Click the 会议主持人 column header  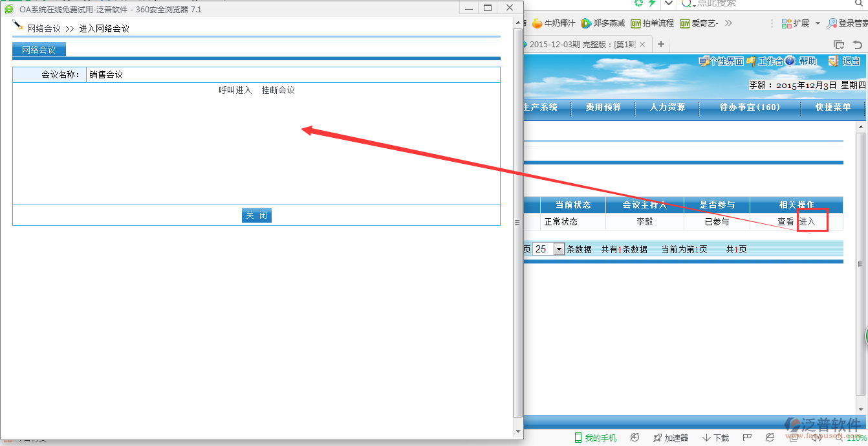tap(644, 205)
